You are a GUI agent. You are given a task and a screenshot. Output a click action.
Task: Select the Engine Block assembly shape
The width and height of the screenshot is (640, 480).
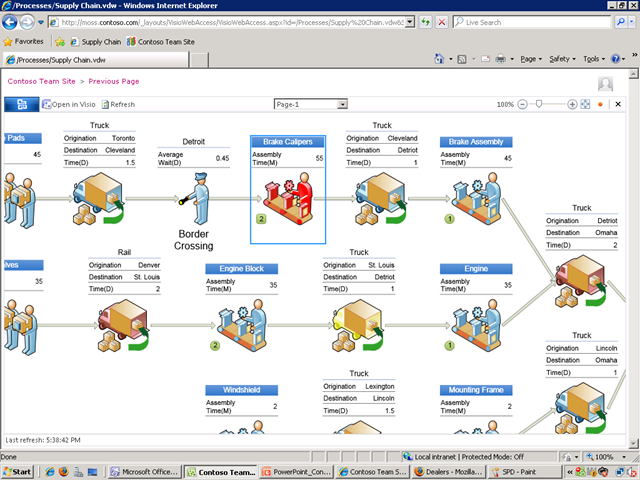pyautogui.click(x=242, y=325)
